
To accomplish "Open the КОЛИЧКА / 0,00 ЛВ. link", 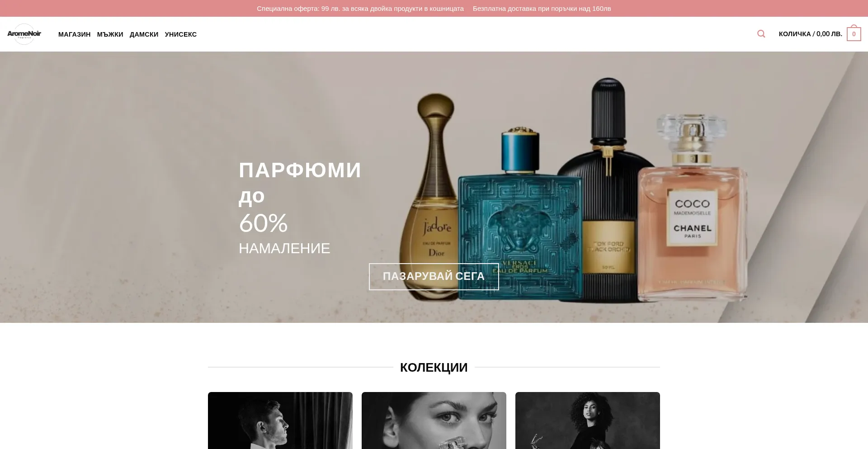I will (810, 34).
